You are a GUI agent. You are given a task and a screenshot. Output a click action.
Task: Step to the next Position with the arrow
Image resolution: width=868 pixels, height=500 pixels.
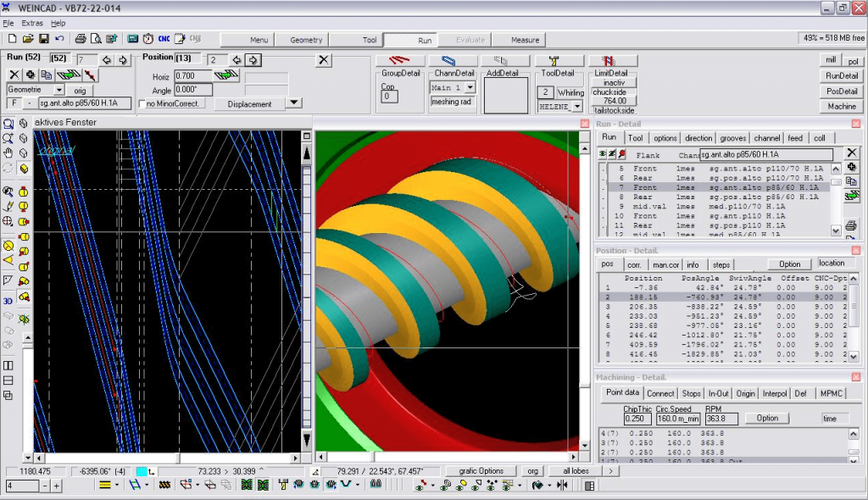(x=253, y=60)
